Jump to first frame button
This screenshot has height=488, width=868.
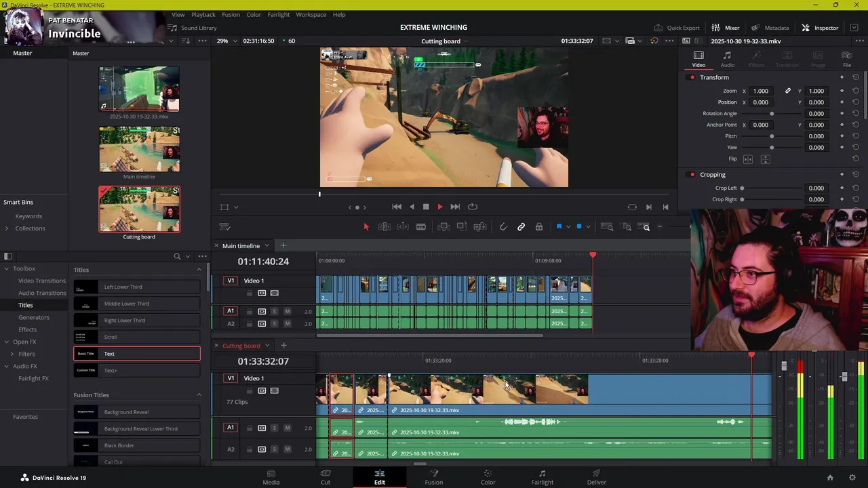tap(397, 207)
